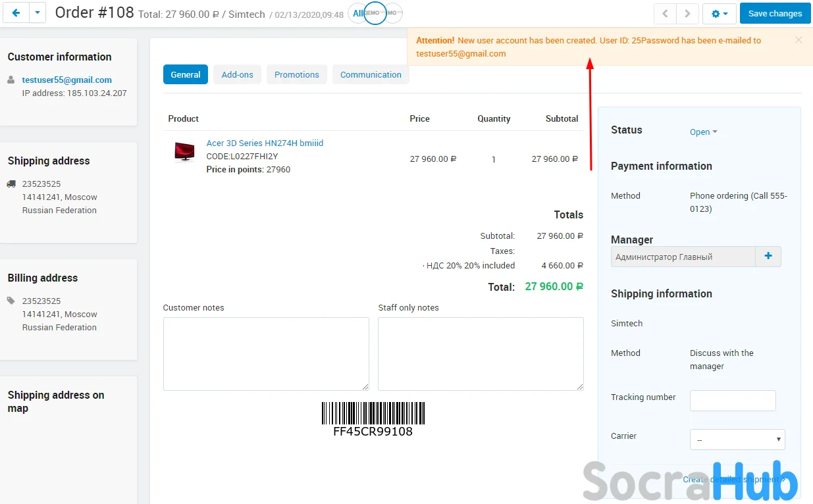Click the Price in points: 27960 text

[248, 170]
